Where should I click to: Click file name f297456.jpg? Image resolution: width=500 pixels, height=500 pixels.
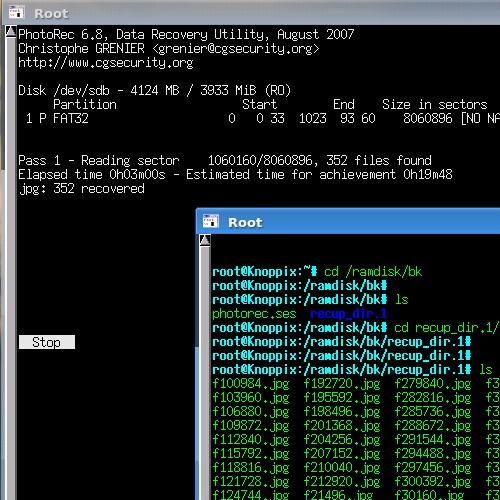coord(433,468)
